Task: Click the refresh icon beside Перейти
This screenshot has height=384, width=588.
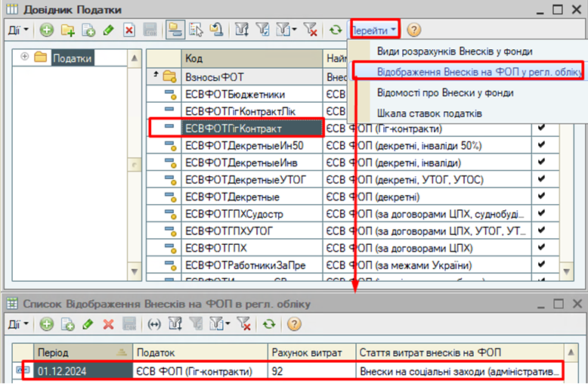Action: [335, 31]
